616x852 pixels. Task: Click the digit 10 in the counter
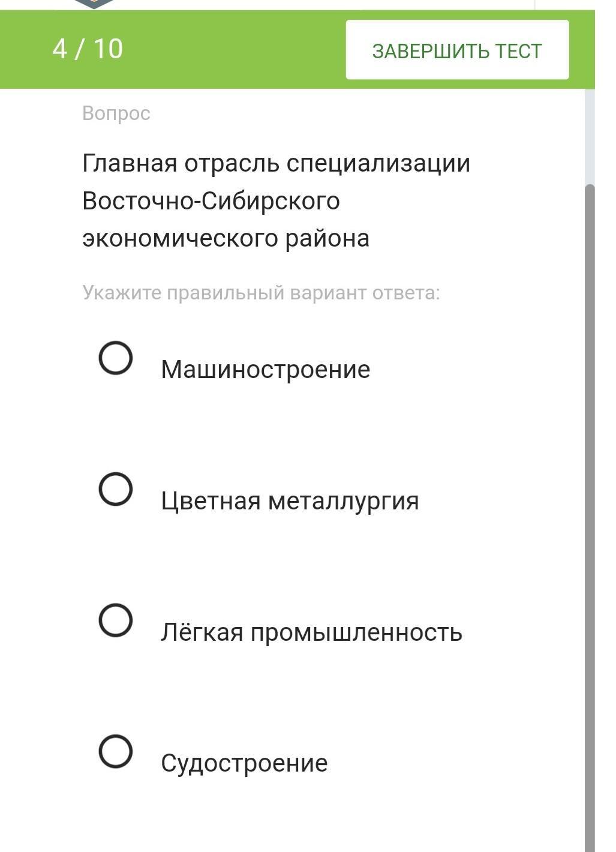(x=108, y=49)
